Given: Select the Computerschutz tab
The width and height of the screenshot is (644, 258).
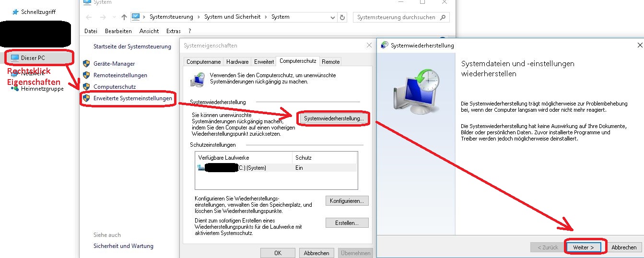Looking at the screenshot, I should pyautogui.click(x=298, y=61).
